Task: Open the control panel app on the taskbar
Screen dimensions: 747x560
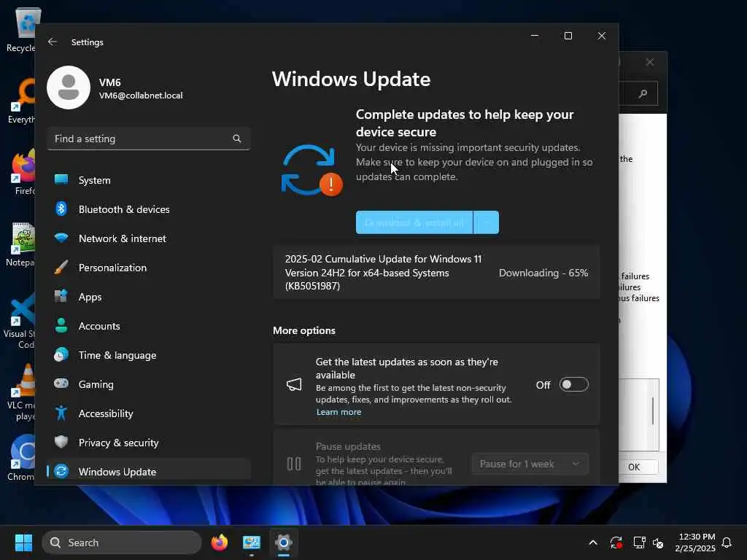Action: (x=252, y=542)
